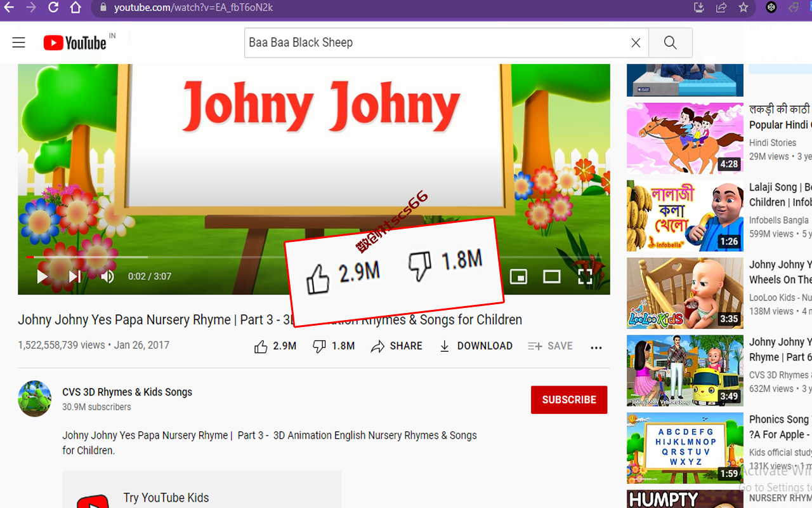Dislike the video with thumbs-down 1.8M

334,346
